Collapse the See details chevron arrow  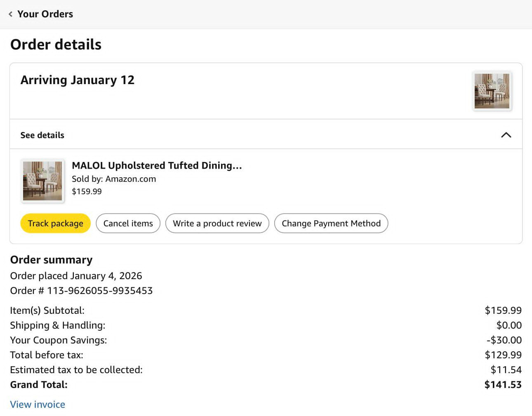point(506,135)
